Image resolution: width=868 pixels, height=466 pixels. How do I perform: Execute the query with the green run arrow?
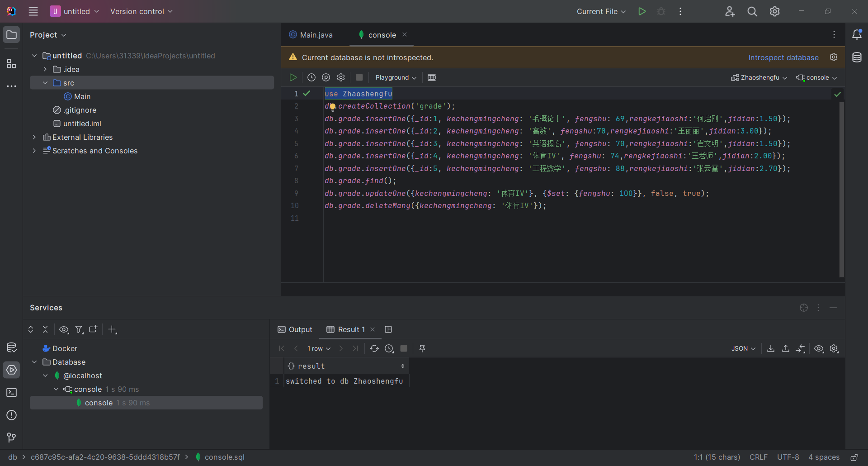[293, 77]
